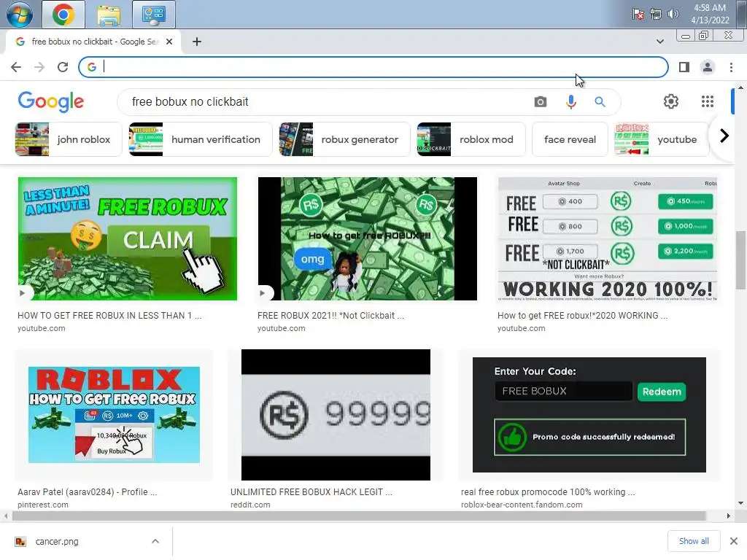Screen dimensions: 747x560
Task: Show more chips with right chevron
Action: [x=724, y=136]
